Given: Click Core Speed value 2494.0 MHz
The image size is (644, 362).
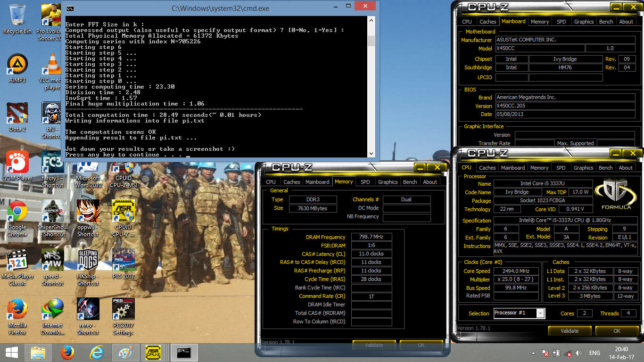Looking at the screenshot, I should [516, 271].
